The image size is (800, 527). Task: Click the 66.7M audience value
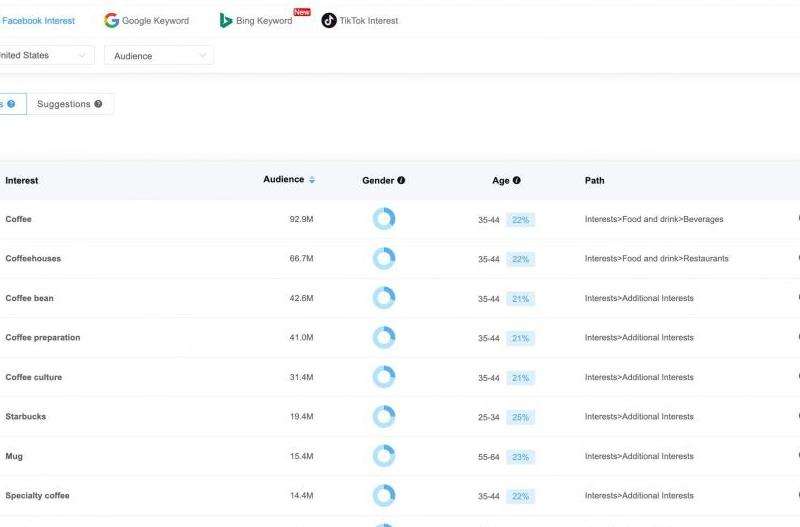tap(302, 259)
